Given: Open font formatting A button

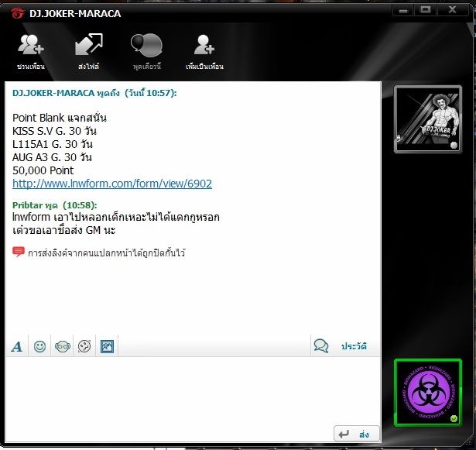Looking at the screenshot, I should [17, 346].
